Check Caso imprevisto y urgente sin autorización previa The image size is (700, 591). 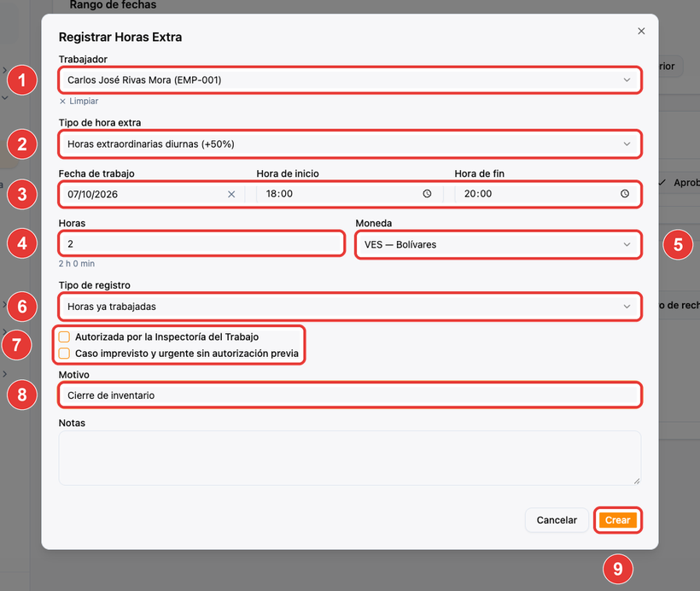[x=64, y=353]
